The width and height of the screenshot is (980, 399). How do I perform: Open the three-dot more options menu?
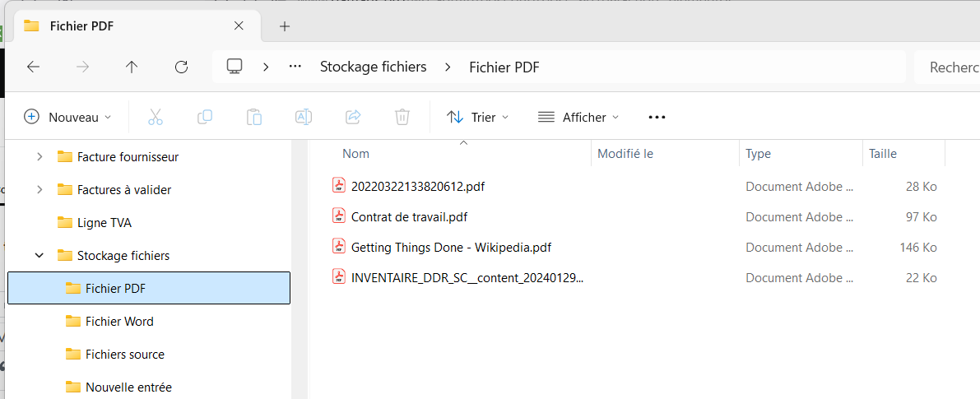click(656, 117)
